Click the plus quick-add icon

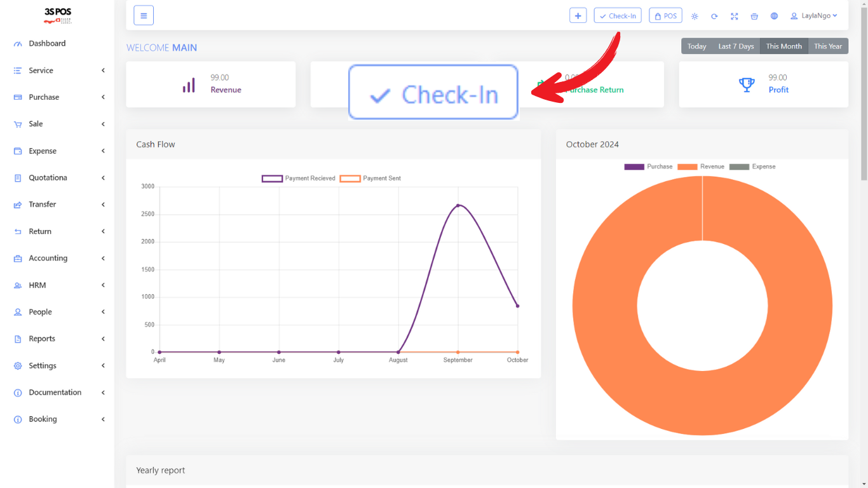point(578,16)
